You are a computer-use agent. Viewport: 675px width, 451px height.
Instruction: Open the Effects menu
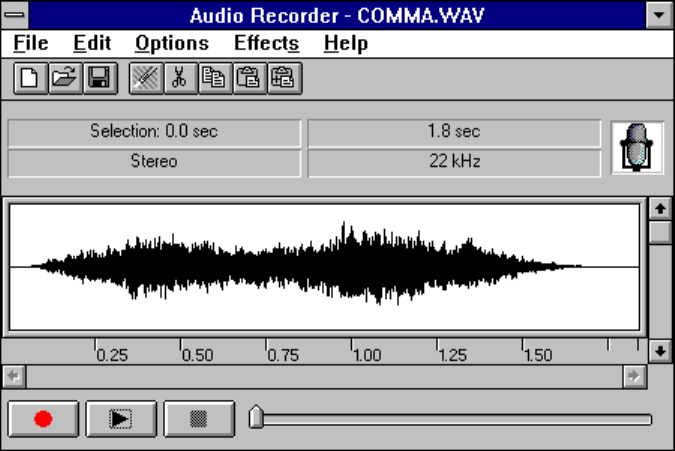pyautogui.click(x=266, y=43)
